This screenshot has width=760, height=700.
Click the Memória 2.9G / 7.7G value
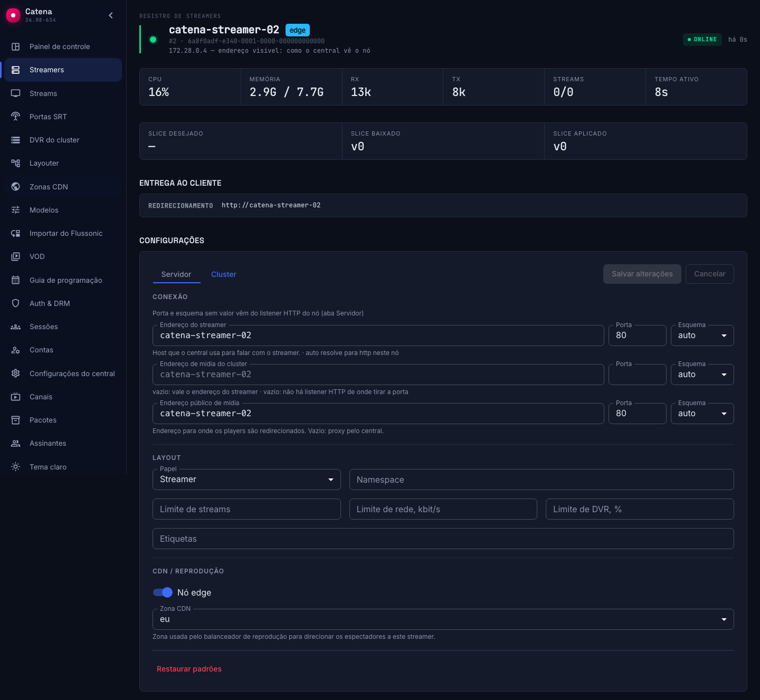click(x=287, y=92)
